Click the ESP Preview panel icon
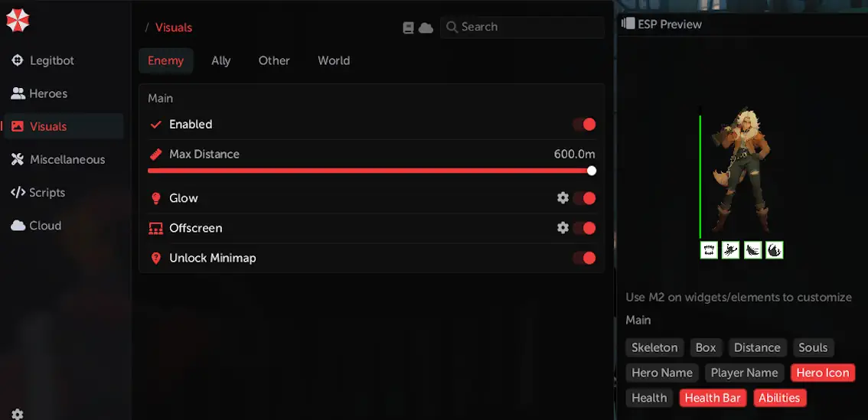This screenshot has width=868, height=420. pos(628,24)
